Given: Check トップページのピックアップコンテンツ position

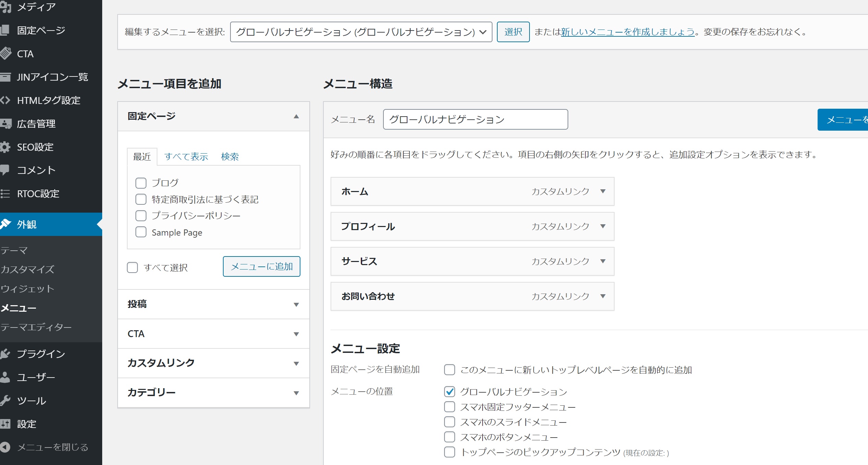Looking at the screenshot, I should (450, 452).
